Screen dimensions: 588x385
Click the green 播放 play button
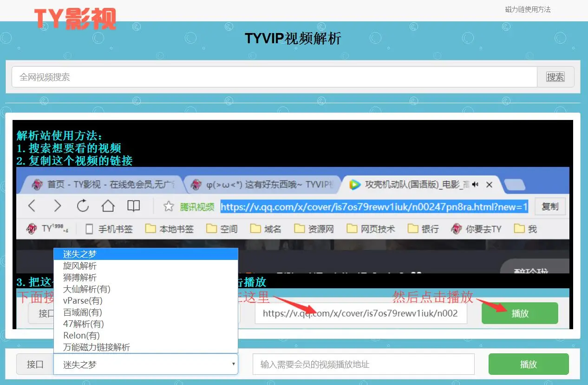(x=528, y=364)
